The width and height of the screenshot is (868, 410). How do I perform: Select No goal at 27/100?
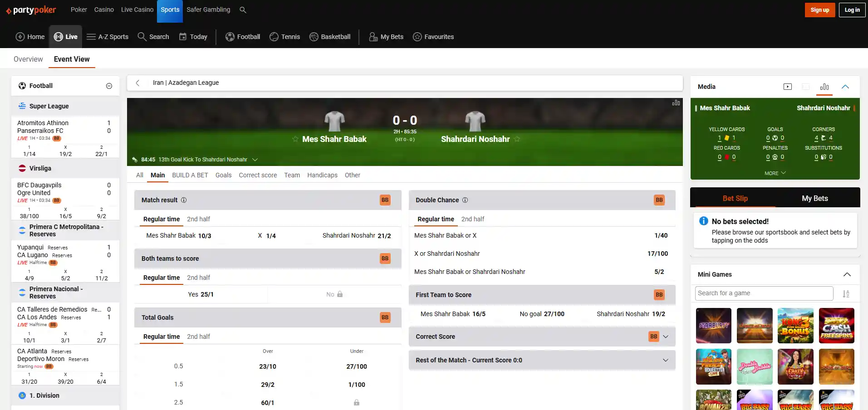tap(542, 314)
